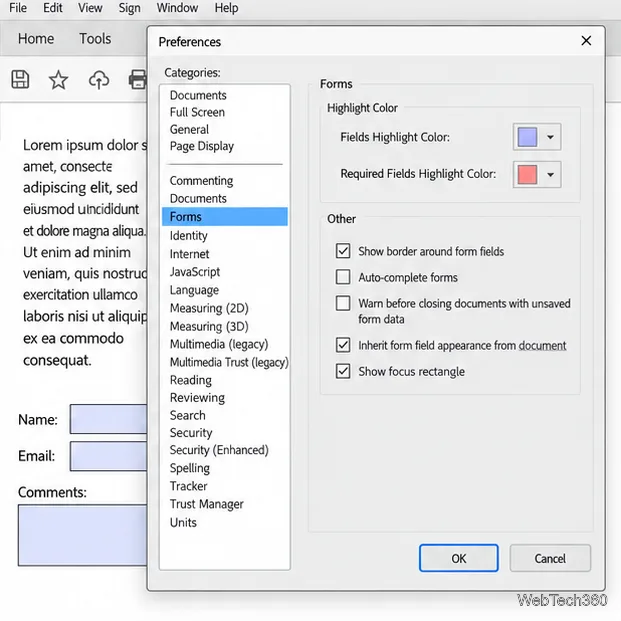This screenshot has height=621, width=621.
Task: Open Fields Highlight Color dropdown arrow
Action: coord(550,137)
